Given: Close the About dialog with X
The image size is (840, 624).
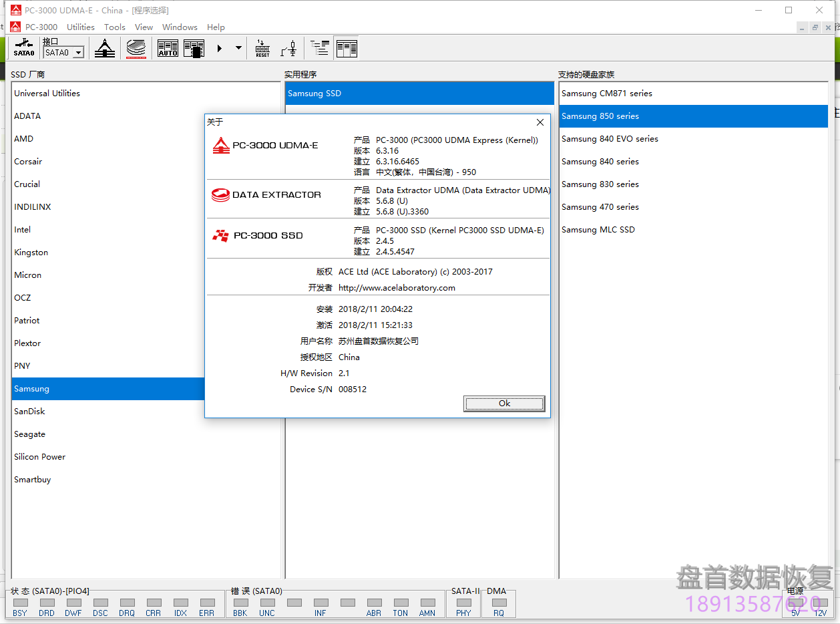Looking at the screenshot, I should [x=540, y=122].
